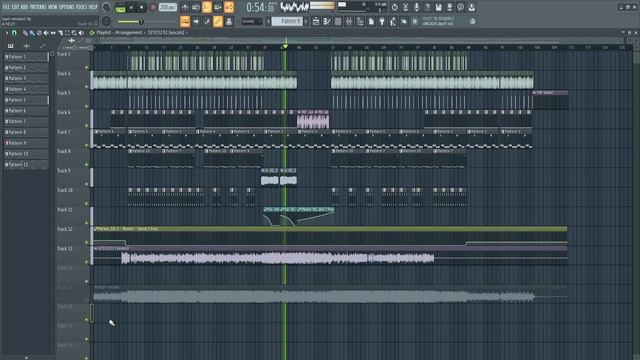The width and height of the screenshot is (640, 360).
Task: Click the tempo display showing 200
Action: click(167, 7)
